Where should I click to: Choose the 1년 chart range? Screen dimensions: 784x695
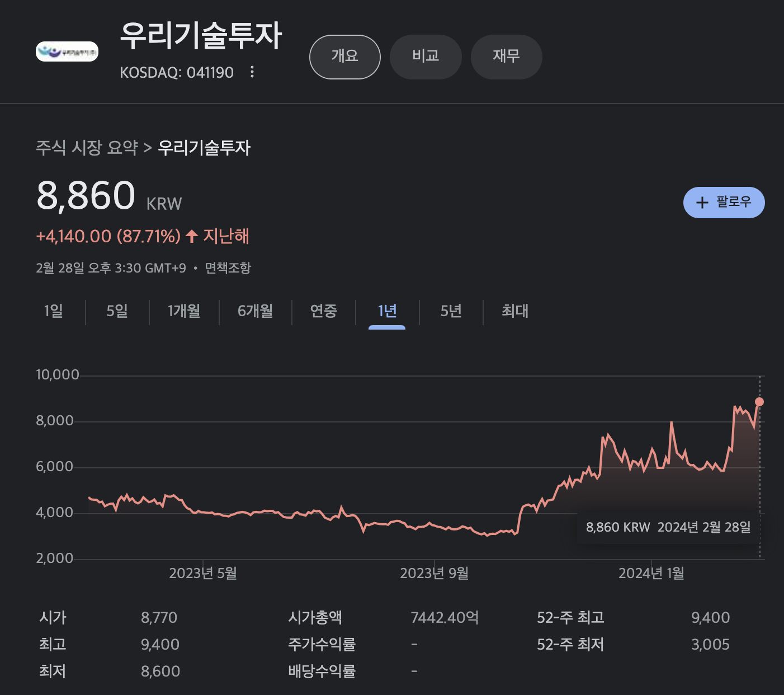pyautogui.click(x=387, y=311)
